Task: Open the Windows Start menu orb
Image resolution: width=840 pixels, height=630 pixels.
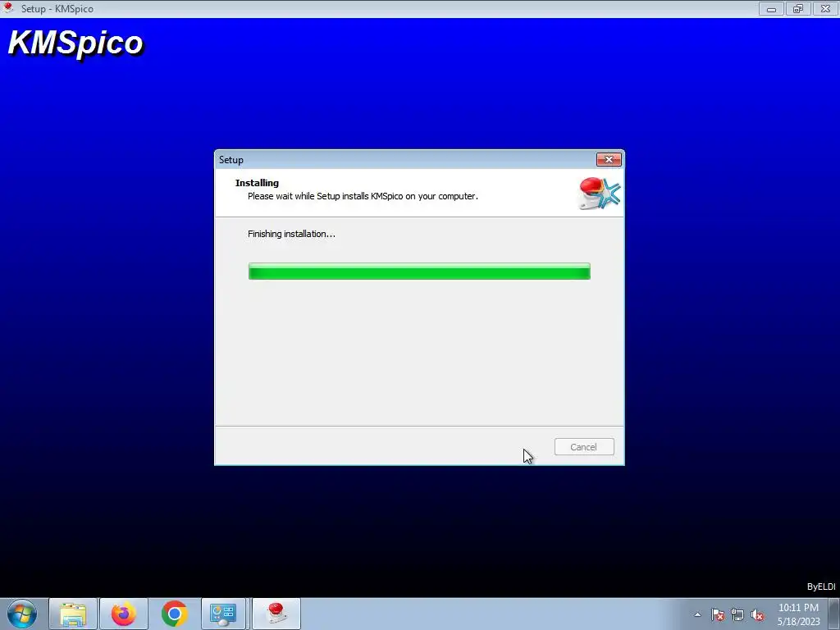Action: pos(21,614)
